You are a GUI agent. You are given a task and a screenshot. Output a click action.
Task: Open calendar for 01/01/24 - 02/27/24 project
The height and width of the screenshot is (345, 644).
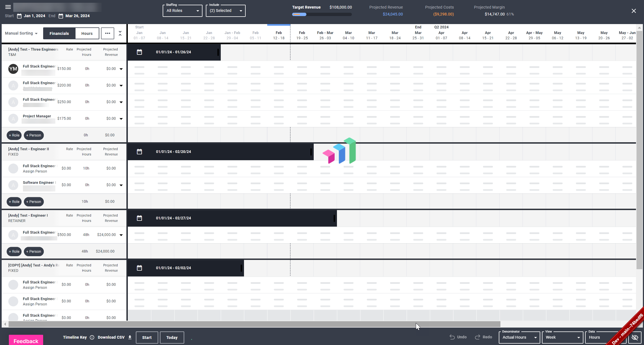pos(139,218)
